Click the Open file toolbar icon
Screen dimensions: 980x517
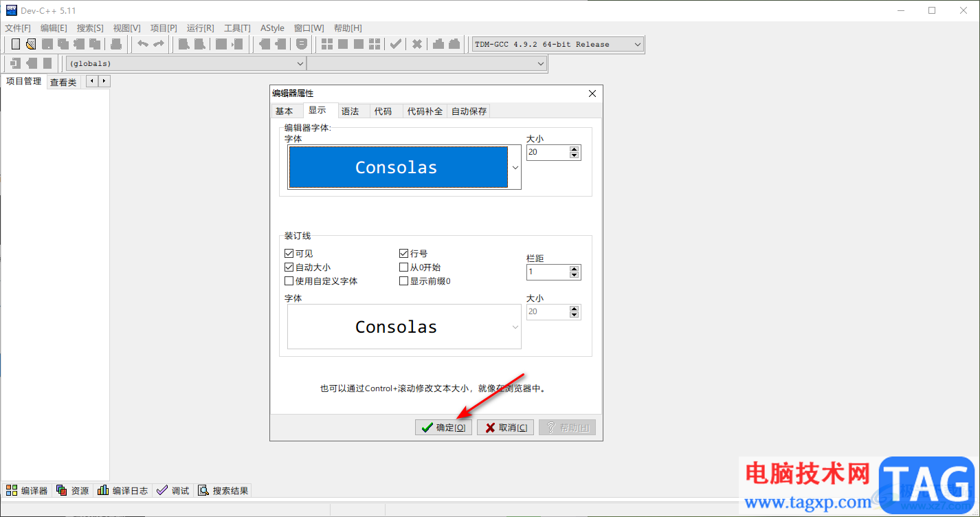[31, 44]
